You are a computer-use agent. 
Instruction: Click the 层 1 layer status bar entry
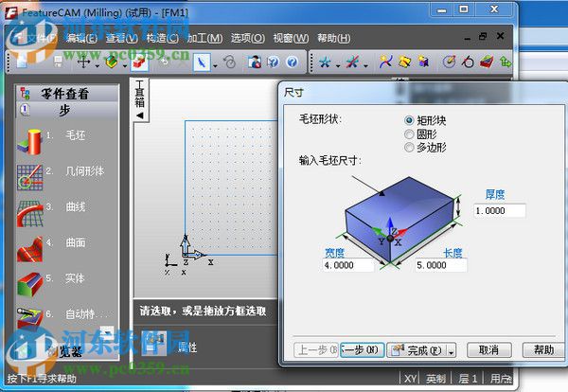pyautogui.click(x=468, y=379)
